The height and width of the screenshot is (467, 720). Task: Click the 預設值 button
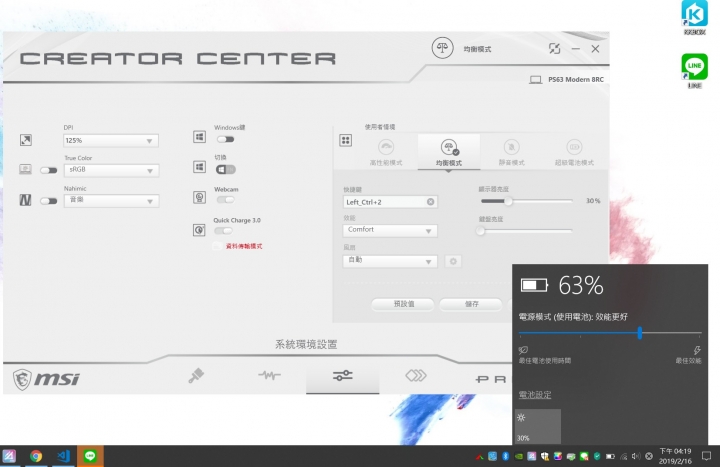coord(403,304)
